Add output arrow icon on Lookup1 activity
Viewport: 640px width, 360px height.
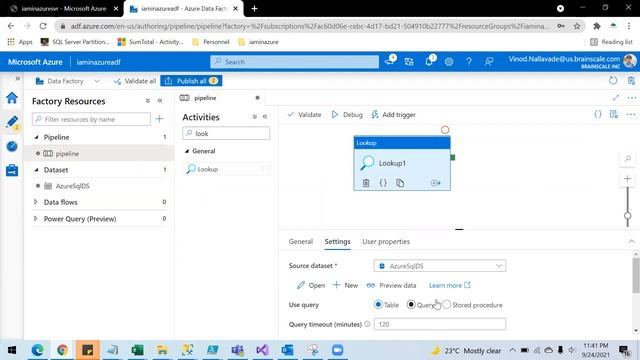(x=436, y=183)
